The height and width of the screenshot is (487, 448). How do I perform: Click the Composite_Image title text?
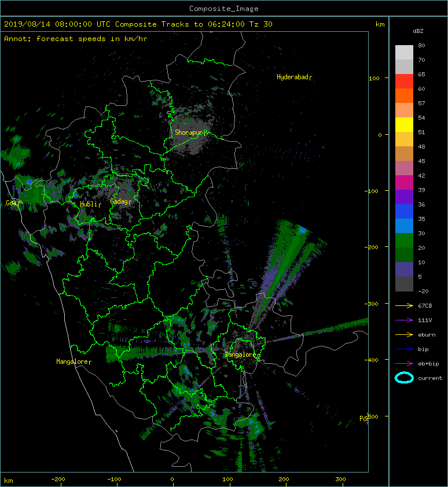(224, 8)
